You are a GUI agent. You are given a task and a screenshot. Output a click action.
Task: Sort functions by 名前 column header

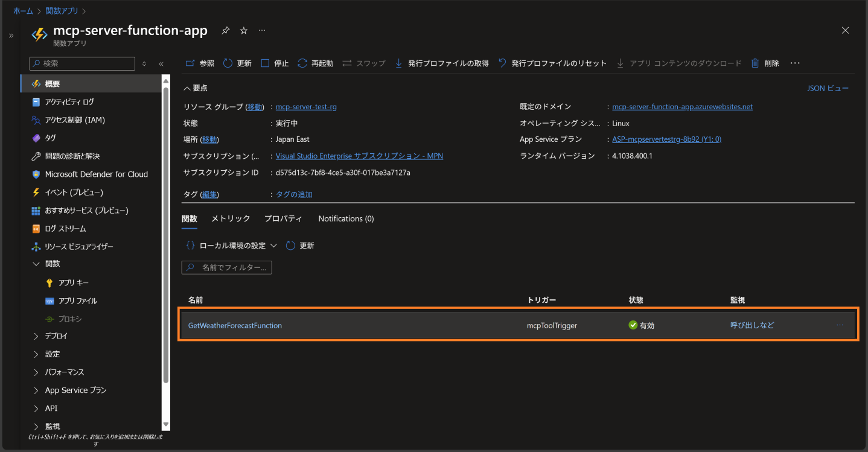(196, 300)
